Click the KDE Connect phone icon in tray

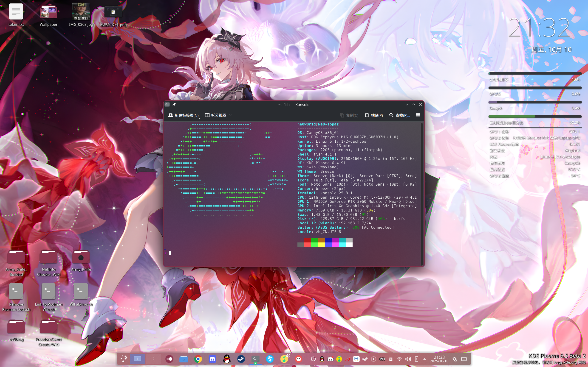coord(416,359)
